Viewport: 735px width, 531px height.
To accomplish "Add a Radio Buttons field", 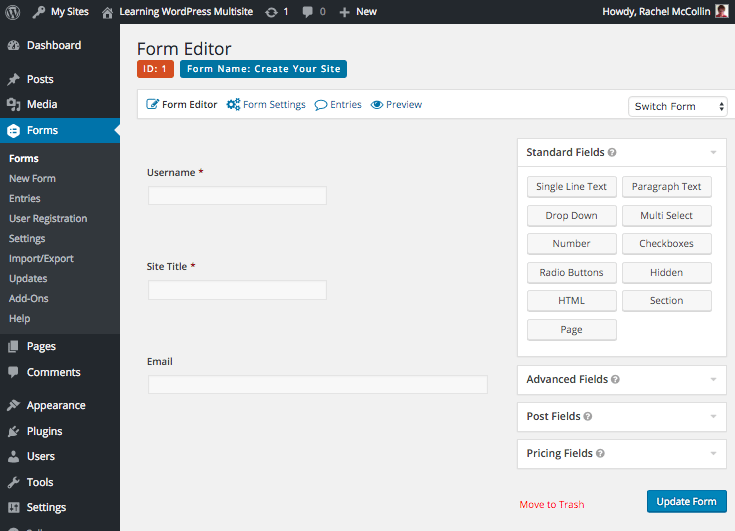I will (x=571, y=273).
